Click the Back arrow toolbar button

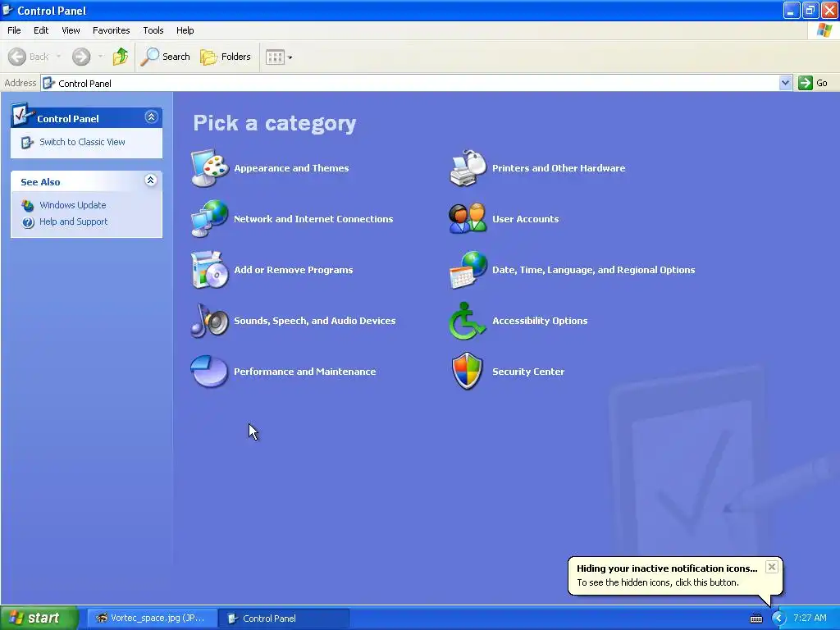29,57
